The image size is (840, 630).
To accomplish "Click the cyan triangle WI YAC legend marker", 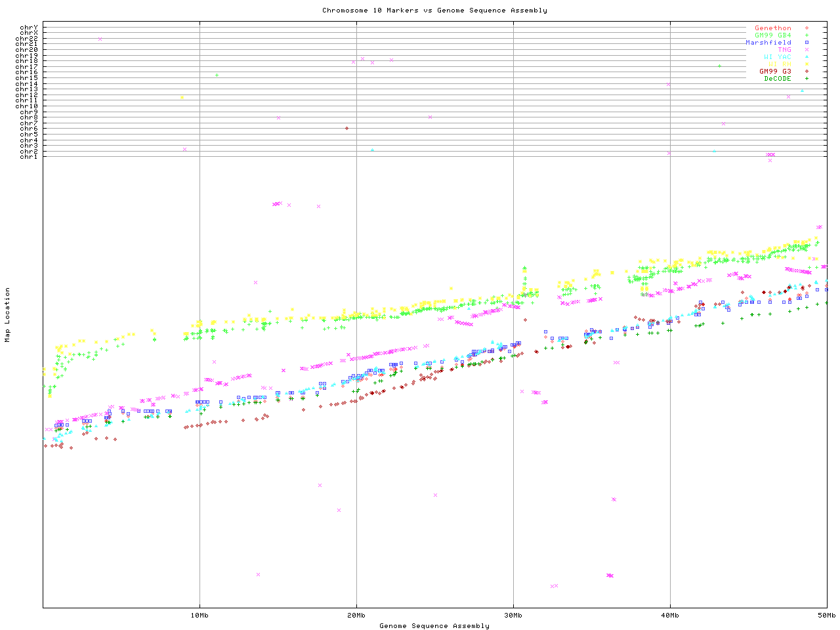I will (807, 57).
